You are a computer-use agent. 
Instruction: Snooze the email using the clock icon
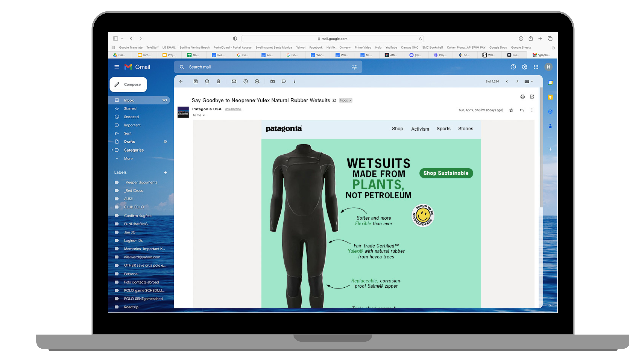(x=246, y=81)
